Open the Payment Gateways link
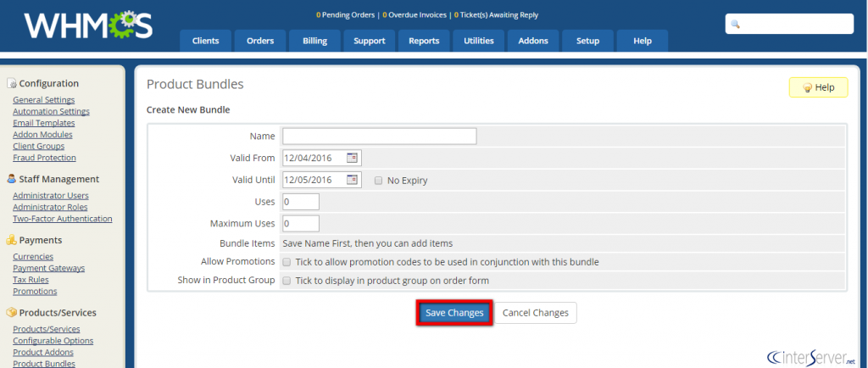 (x=48, y=269)
